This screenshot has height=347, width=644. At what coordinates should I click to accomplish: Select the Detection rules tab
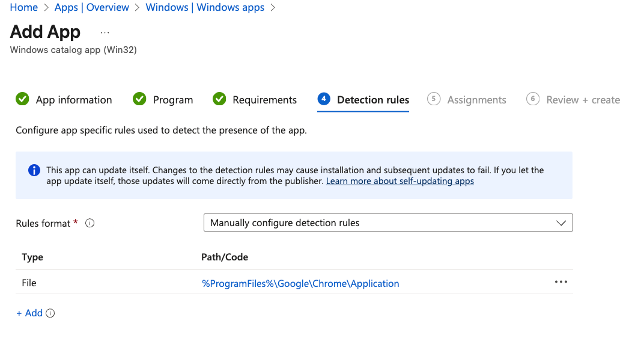click(373, 100)
